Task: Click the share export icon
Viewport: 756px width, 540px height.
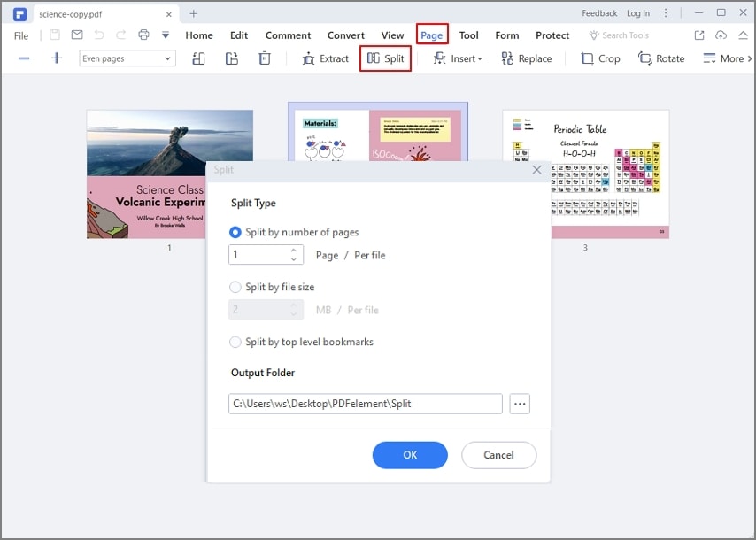Action: (699, 35)
